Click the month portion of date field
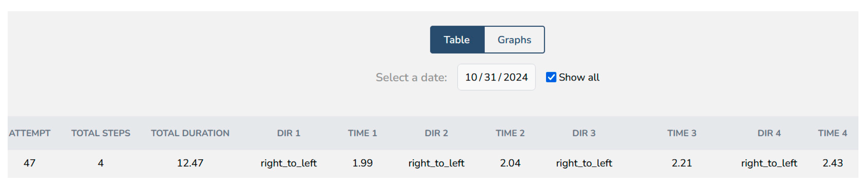Screen dimensions: 868x188 point(471,77)
